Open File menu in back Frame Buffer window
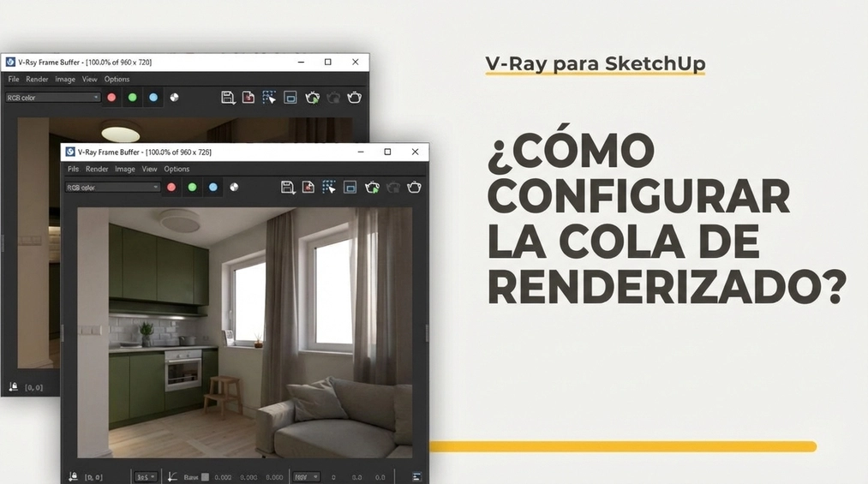 [x=14, y=79]
